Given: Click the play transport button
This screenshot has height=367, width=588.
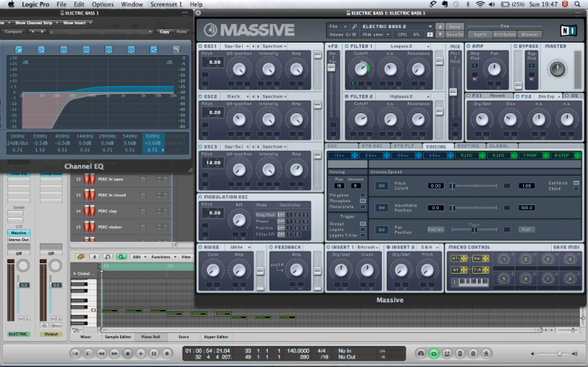Looking at the screenshot, I should [141, 353].
